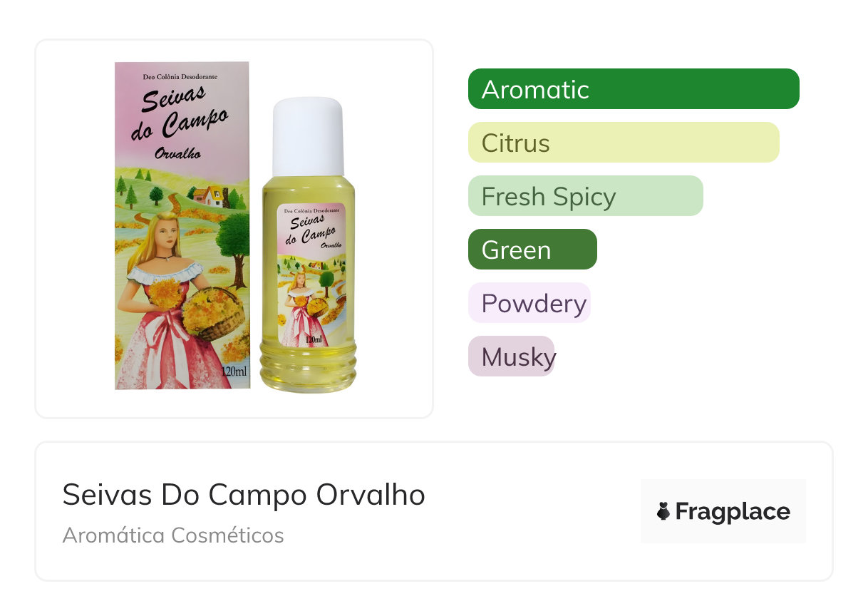
Task: Choose the Musky accord bar
Action: click(511, 356)
